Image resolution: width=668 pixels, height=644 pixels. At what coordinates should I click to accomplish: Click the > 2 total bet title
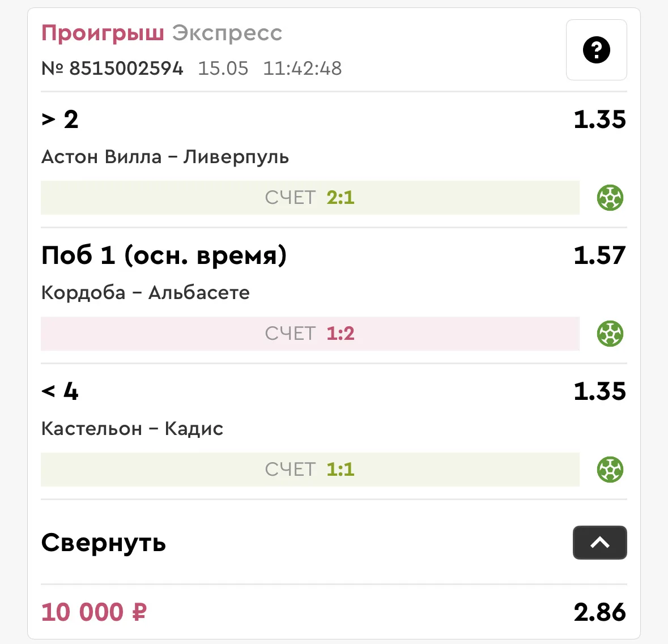click(x=60, y=120)
